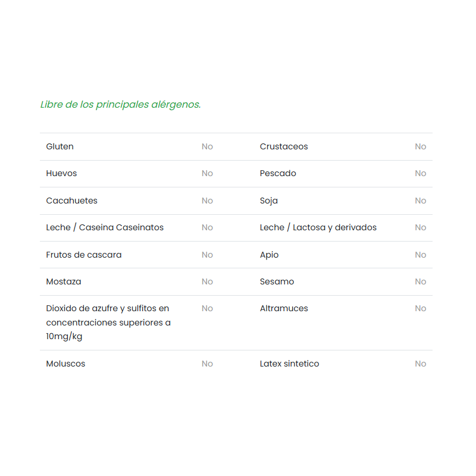
Task: Click the Altramuces allergen label
Action: 284,308
